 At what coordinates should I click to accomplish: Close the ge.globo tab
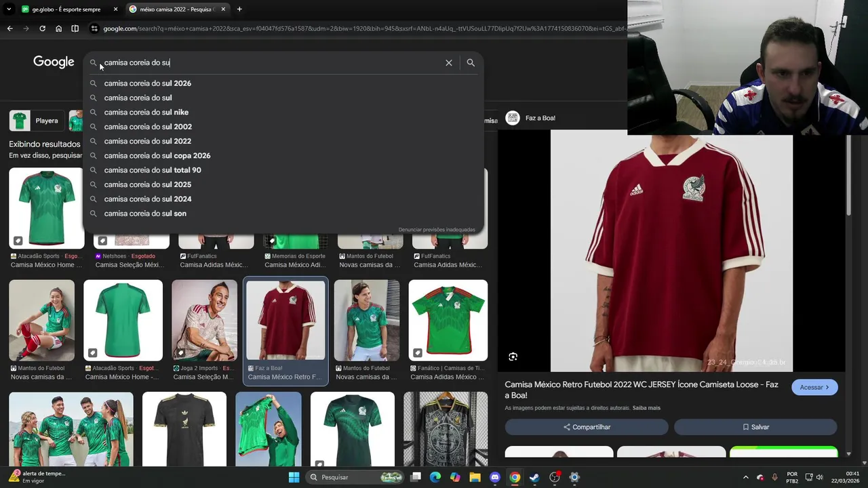point(115,9)
